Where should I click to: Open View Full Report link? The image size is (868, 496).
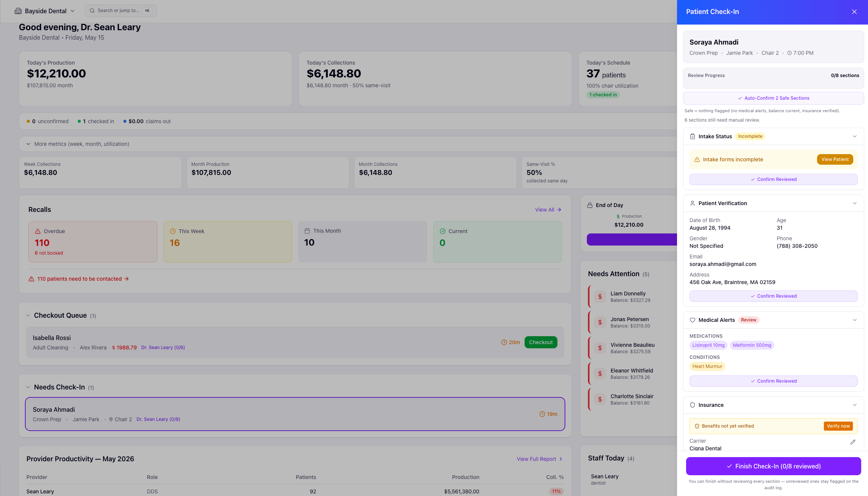coord(540,459)
